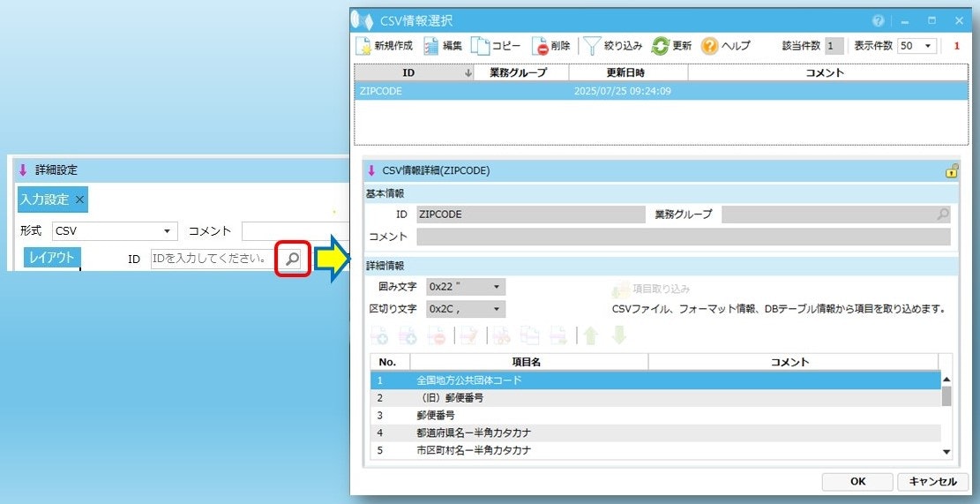Select row 全国地方公共団体コード

point(655,380)
